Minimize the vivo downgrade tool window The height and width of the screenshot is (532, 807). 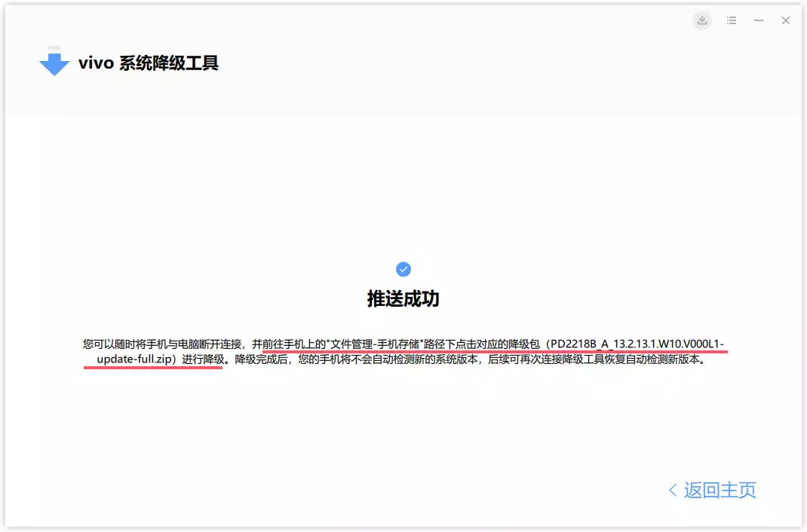(x=759, y=20)
